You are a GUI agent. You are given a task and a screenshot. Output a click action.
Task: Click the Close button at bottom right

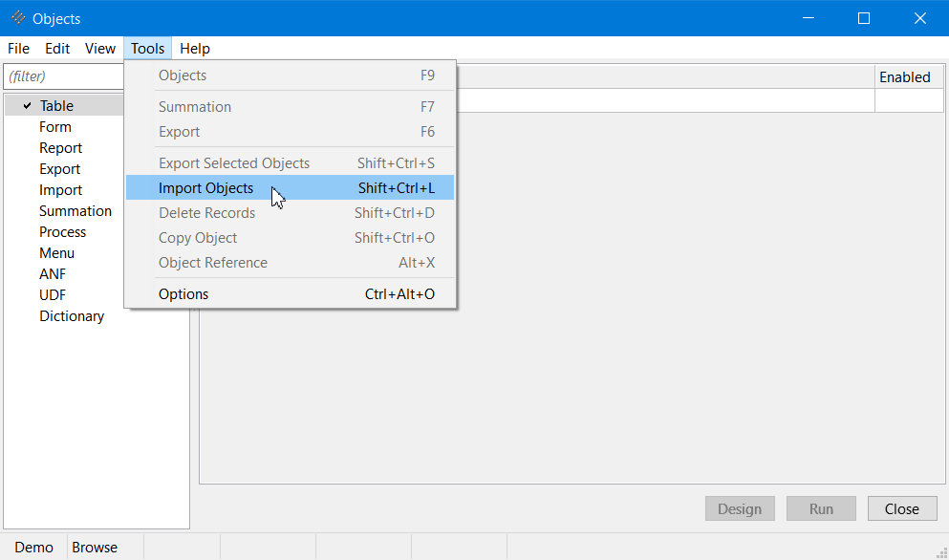[x=901, y=509]
